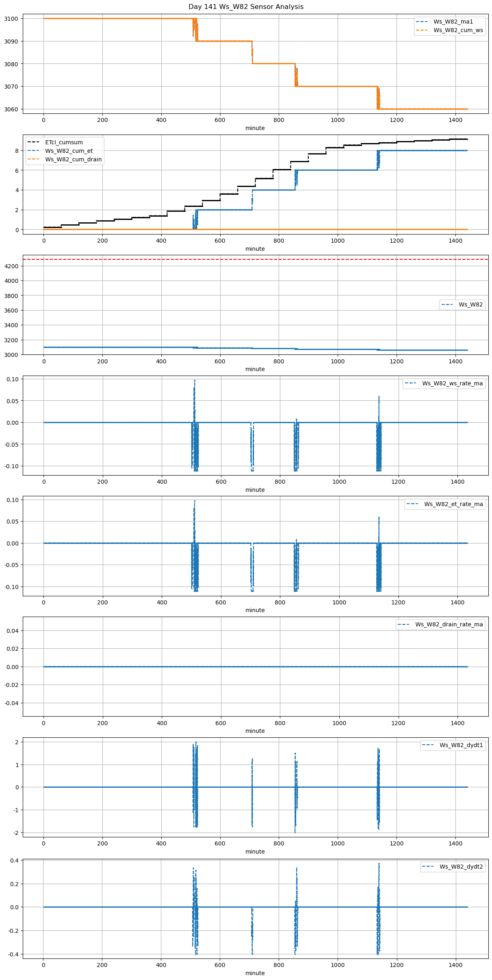
Task: Click the 'minute' axis label under the top plot
Action: pos(255,128)
